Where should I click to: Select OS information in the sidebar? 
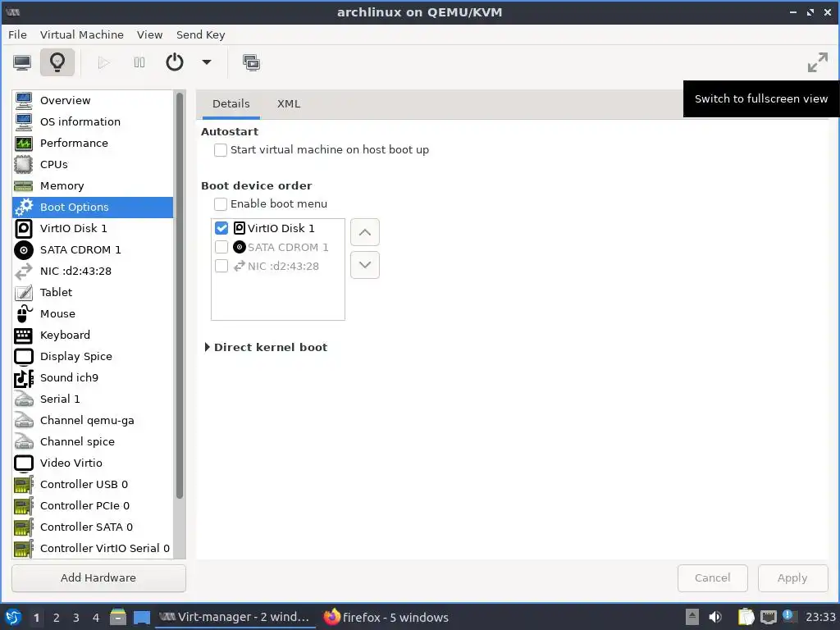point(93,121)
